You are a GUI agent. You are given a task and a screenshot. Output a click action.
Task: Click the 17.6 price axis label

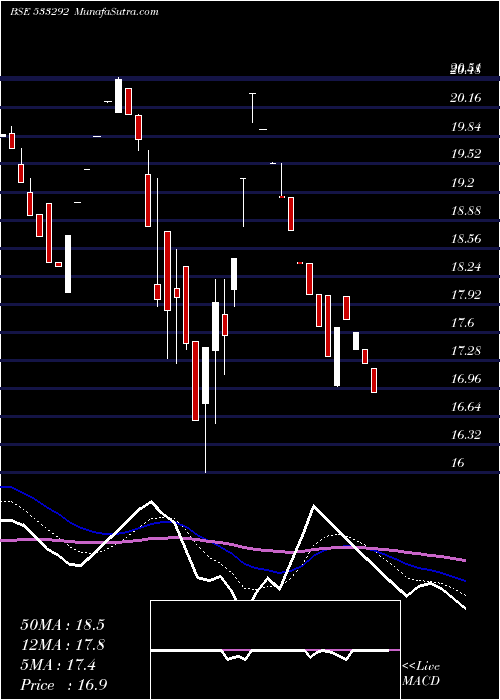click(x=462, y=323)
